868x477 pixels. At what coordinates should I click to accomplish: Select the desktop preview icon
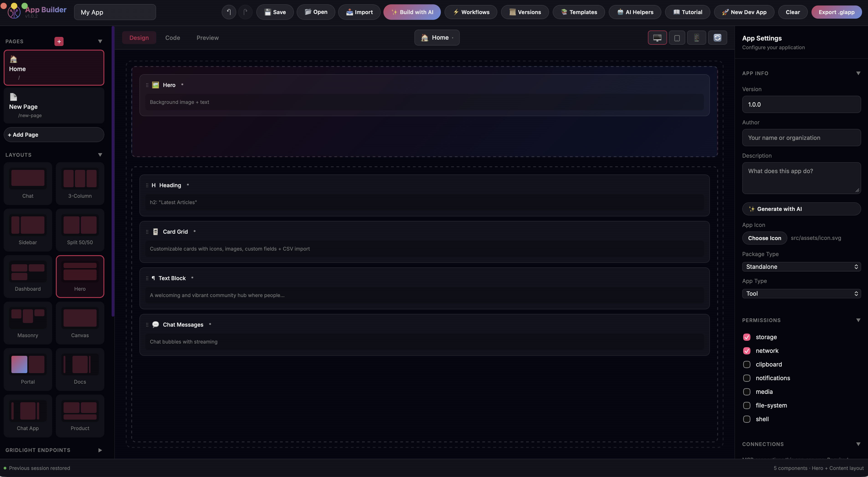pyautogui.click(x=657, y=37)
